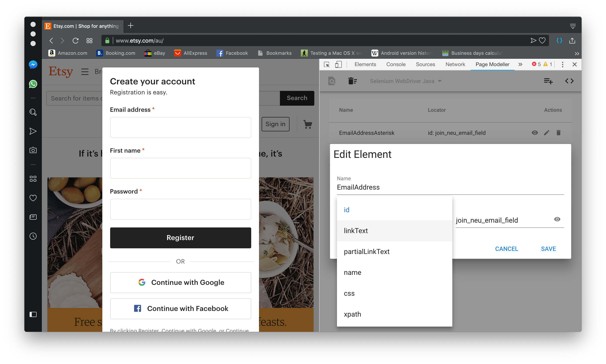Click the search icon in Page Modeller

pos(332,81)
